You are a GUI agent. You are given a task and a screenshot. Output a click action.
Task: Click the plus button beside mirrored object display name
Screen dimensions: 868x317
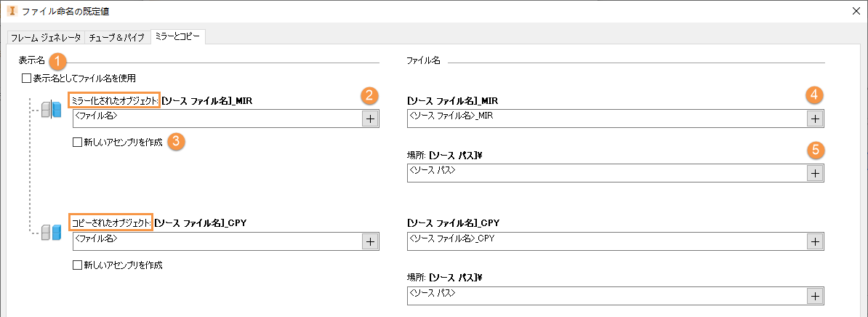point(370,119)
